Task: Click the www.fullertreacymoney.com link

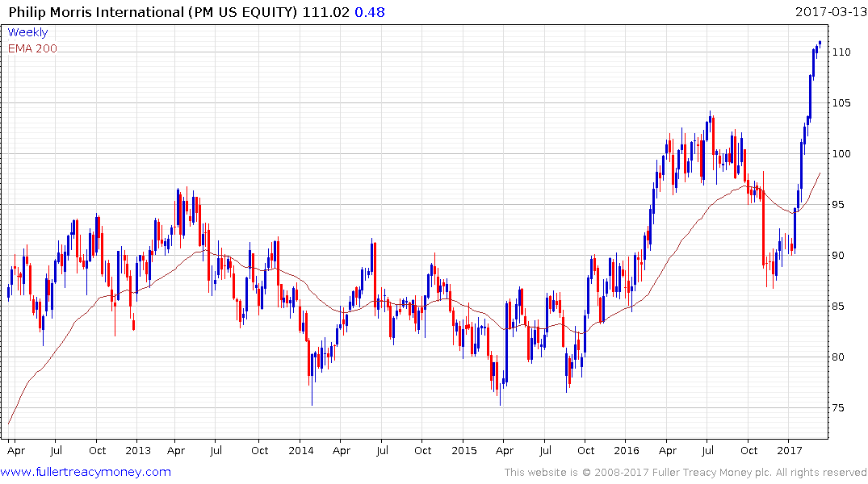Action: coord(86,473)
